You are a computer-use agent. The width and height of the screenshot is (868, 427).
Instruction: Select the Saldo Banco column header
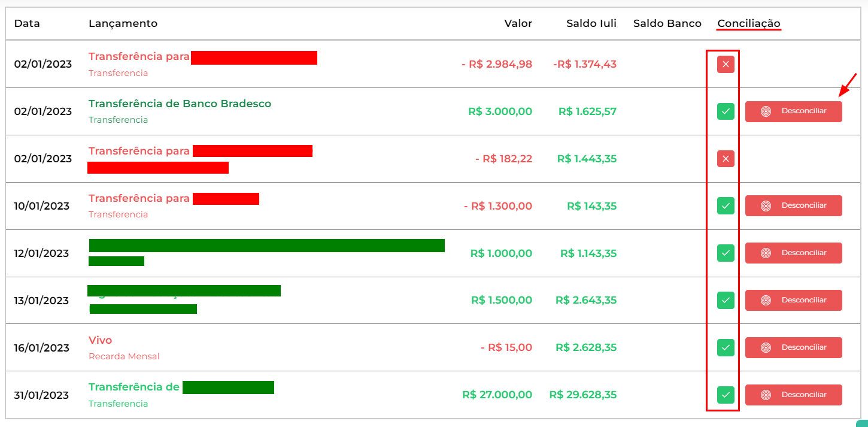click(667, 23)
